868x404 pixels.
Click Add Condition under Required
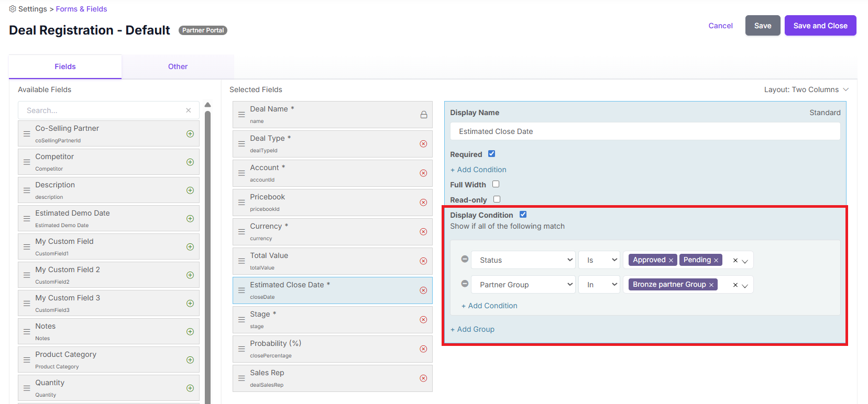[x=478, y=170]
